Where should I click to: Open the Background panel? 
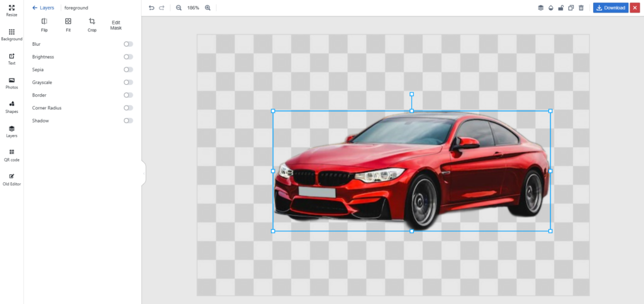click(11, 35)
